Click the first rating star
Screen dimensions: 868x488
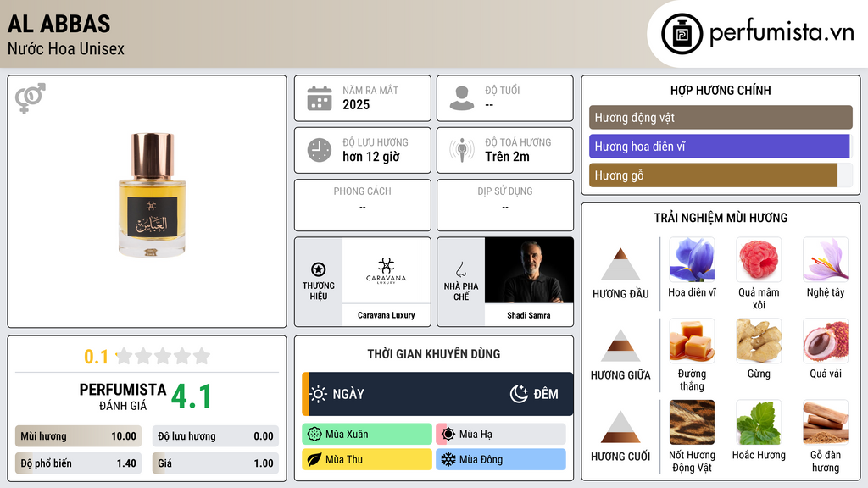pyautogui.click(x=124, y=356)
